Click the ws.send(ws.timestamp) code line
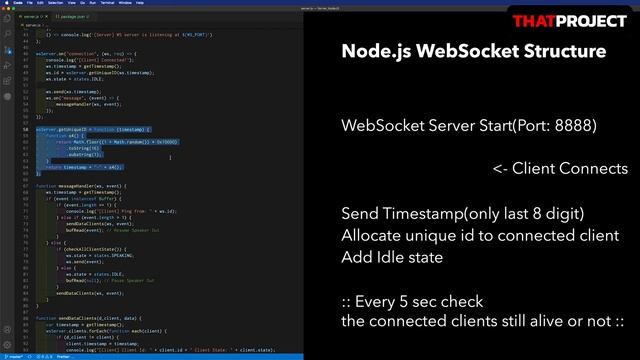Screen dimensions: 640x360 (73, 92)
